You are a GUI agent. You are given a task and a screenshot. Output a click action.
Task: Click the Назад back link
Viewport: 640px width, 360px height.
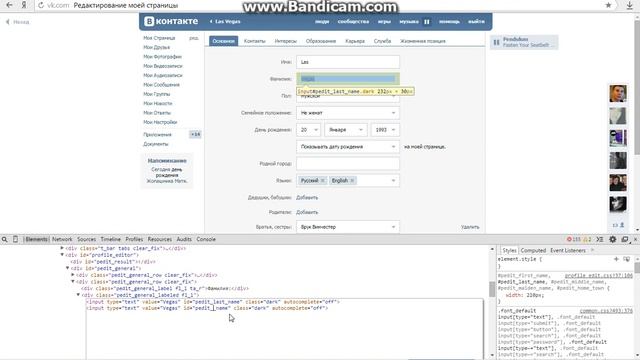coord(18,22)
